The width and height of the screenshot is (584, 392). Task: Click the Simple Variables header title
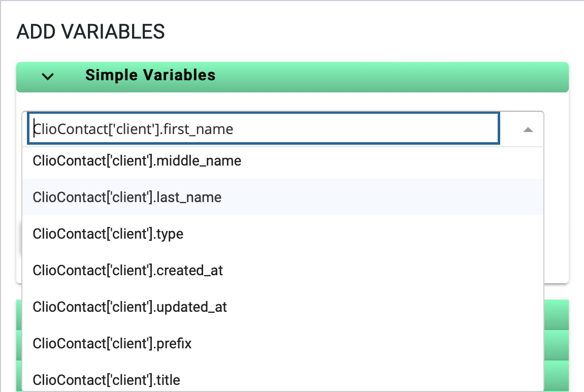tap(150, 75)
